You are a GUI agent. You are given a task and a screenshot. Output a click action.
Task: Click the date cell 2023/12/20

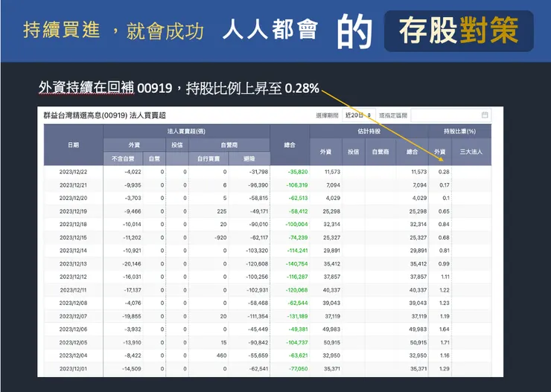(x=73, y=198)
